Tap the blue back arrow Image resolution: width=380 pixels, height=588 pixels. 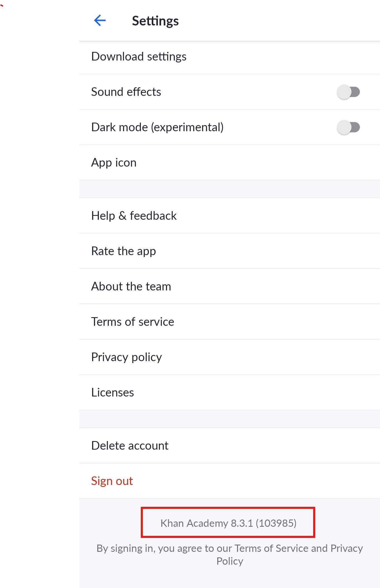[100, 20]
